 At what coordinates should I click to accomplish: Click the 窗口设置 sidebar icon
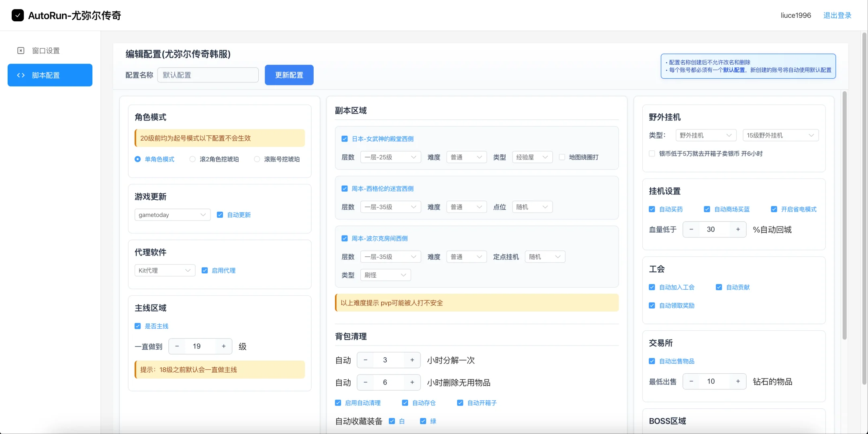pos(21,51)
